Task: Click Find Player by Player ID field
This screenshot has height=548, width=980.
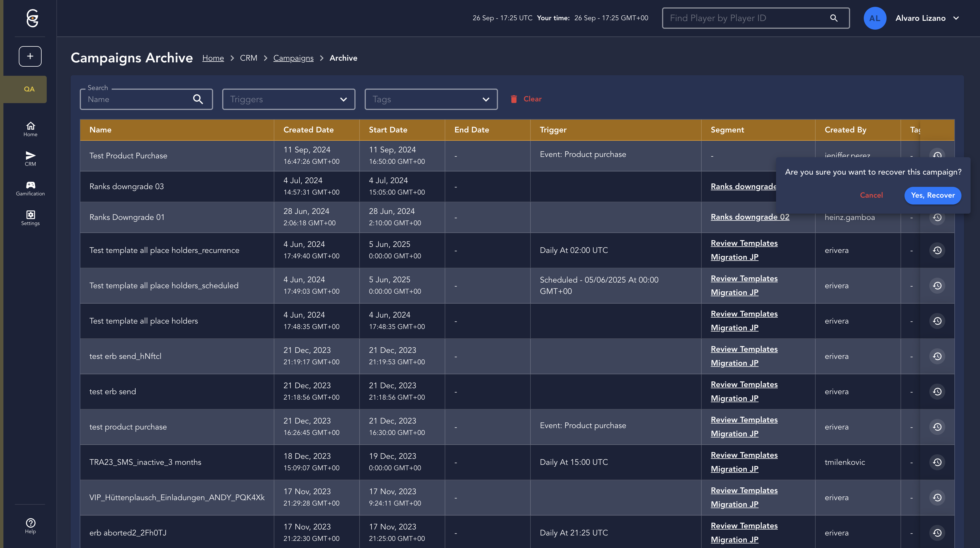Action: tap(746, 18)
